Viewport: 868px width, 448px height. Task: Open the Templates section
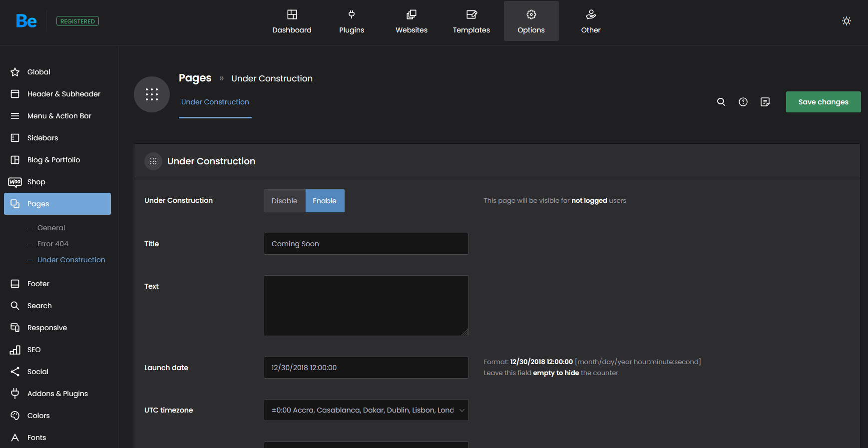[x=471, y=21]
